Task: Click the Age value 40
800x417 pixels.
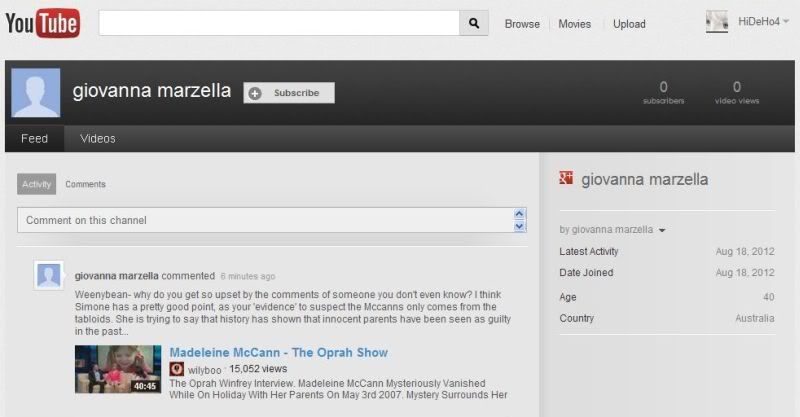Action: pyautogui.click(x=768, y=297)
